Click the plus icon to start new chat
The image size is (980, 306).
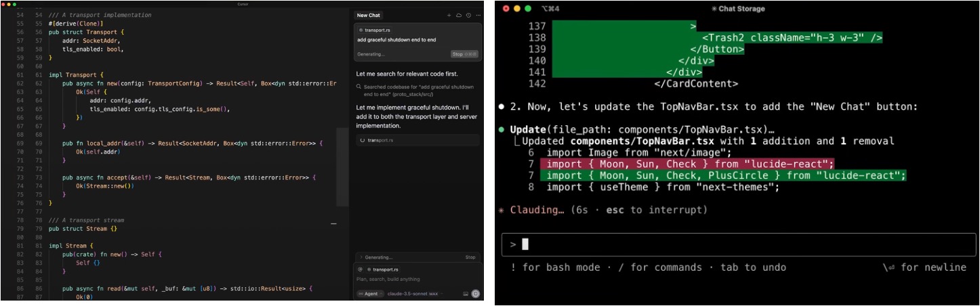point(449,15)
